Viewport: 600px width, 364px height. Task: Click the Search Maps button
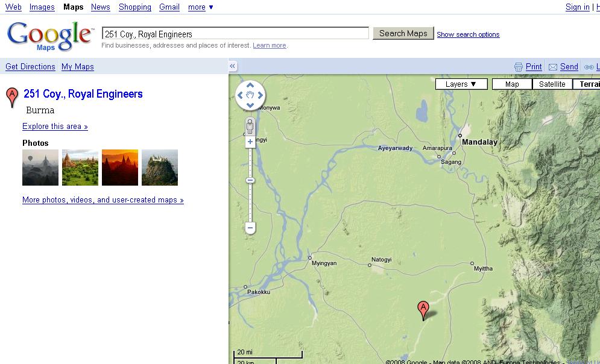tap(403, 33)
